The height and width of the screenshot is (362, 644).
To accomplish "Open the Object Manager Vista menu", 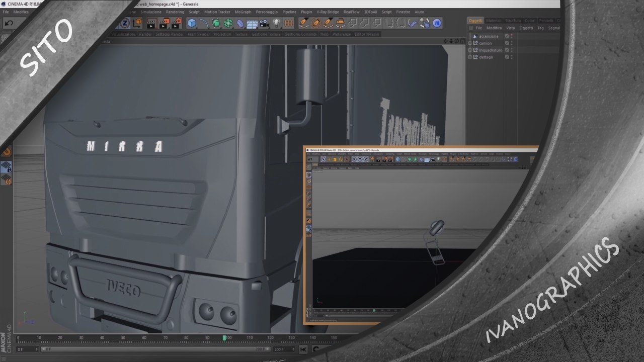I will click(x=510, y=28).
